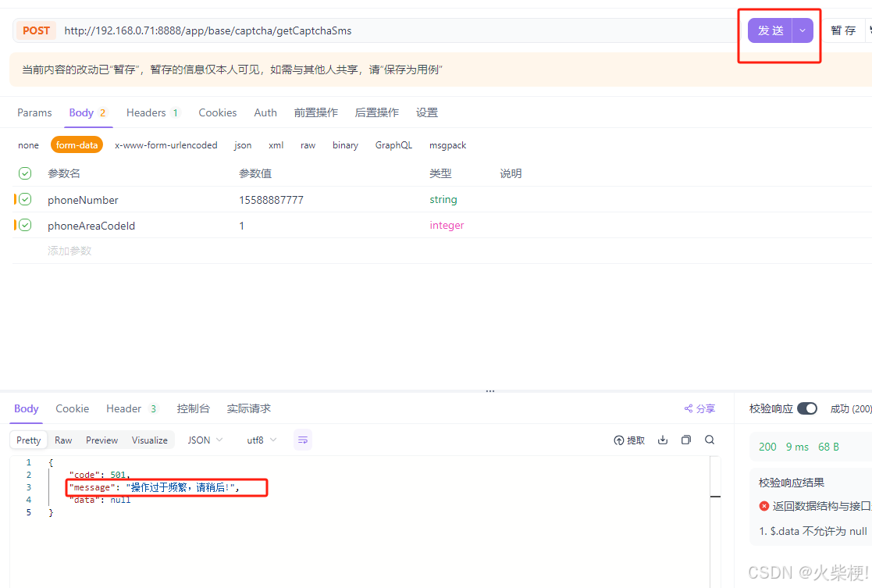
Task: Open the response Cookie tab
Action: pyautogui.click(x=73, y=408)
